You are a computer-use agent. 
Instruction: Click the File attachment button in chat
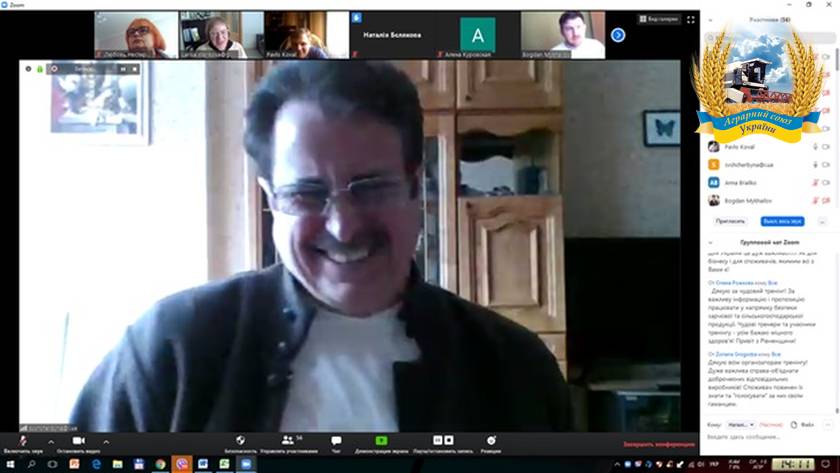click(x=802, y=425)
